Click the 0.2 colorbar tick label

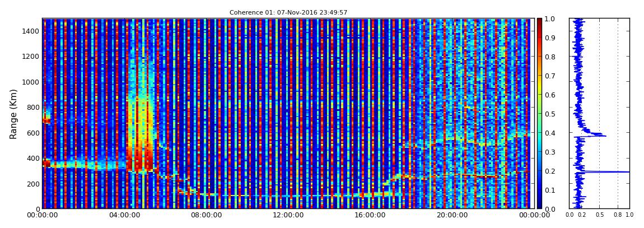[x=550, y=171]
